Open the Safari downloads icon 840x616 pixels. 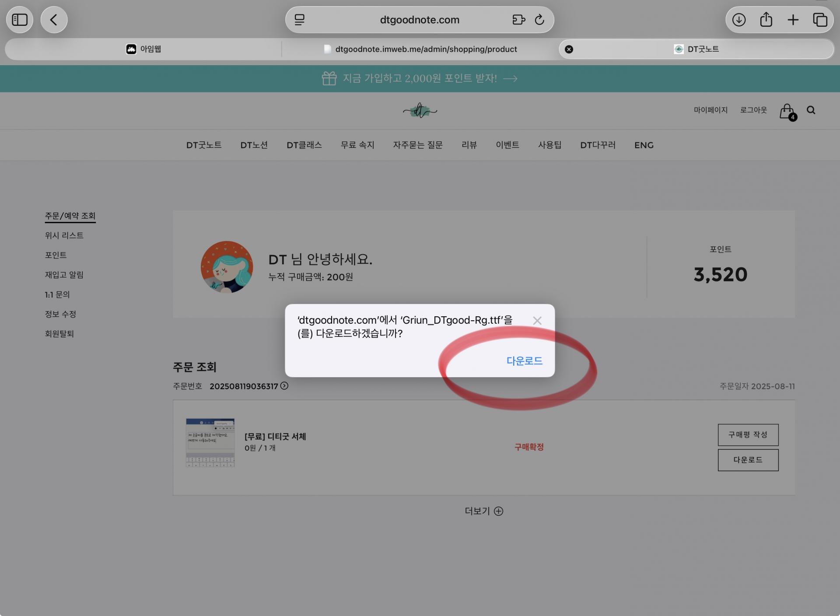739,20
